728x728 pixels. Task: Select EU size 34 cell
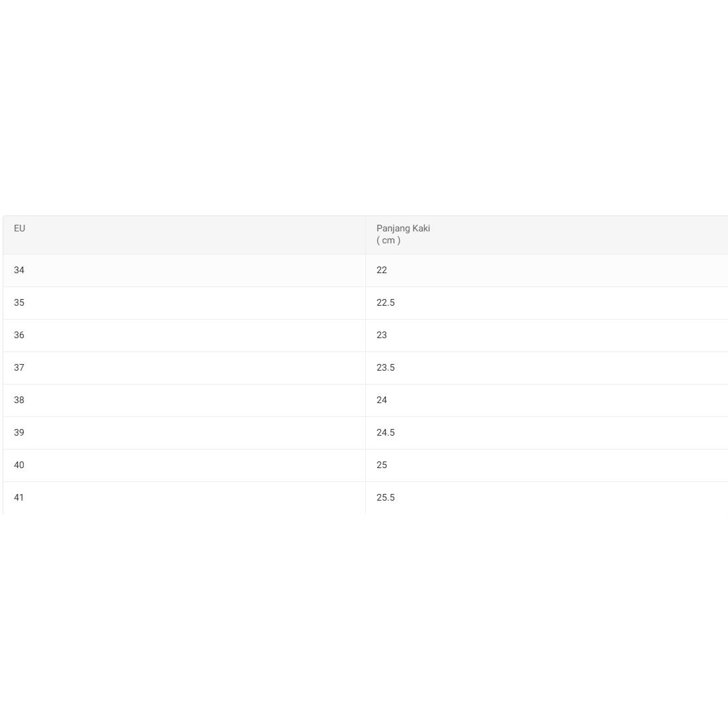point(19,271)
